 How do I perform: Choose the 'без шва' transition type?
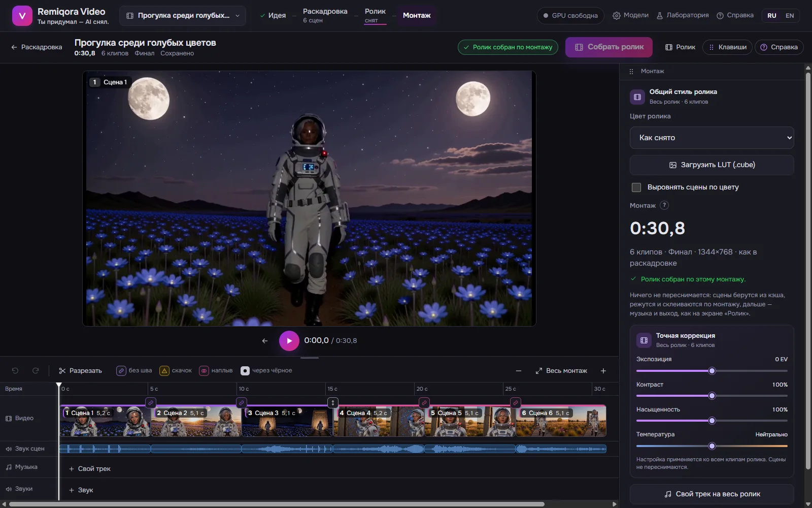134,371
